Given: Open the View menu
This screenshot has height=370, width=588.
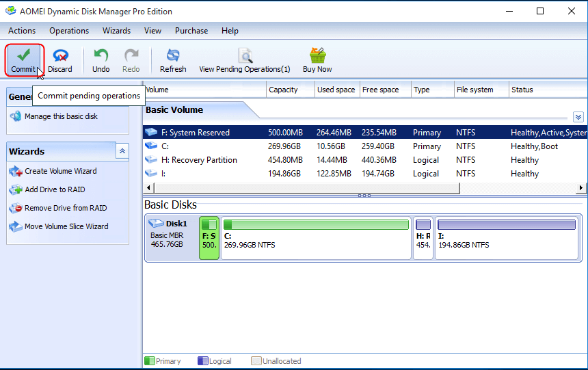Looking at the screenshot, I should coord(152,31).
